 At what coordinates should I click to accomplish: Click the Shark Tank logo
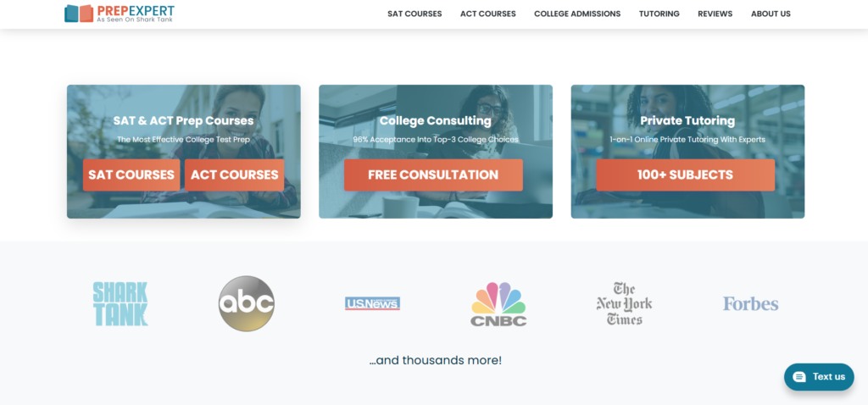tap(120, 303)
